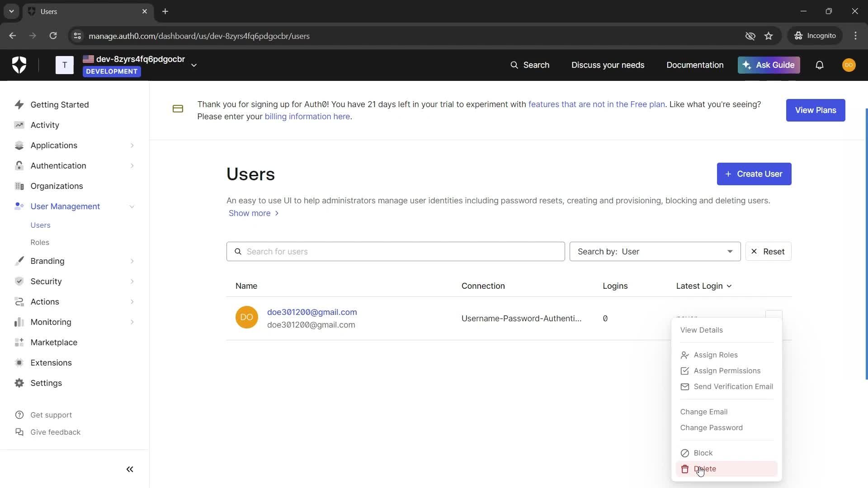This screenshot has width=868, height=488.
Task: Click Show more under description
Action: pyautogui.click(x=254, y=213)
